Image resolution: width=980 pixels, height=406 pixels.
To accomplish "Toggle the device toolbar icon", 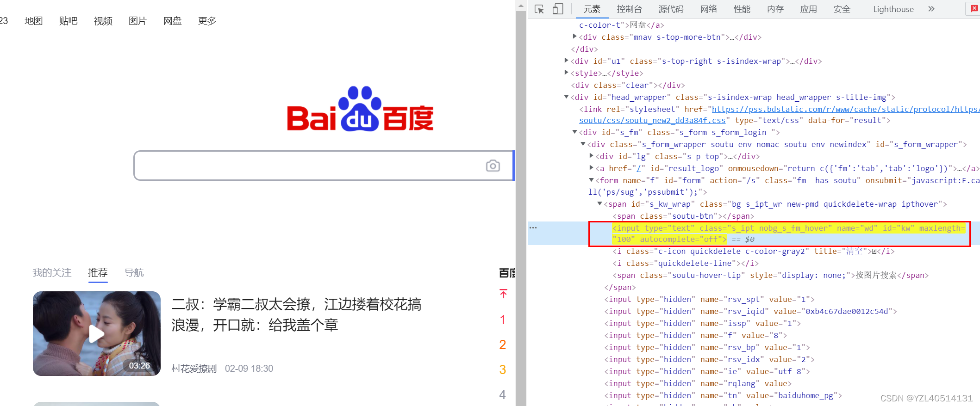I will tap(558, 9).
